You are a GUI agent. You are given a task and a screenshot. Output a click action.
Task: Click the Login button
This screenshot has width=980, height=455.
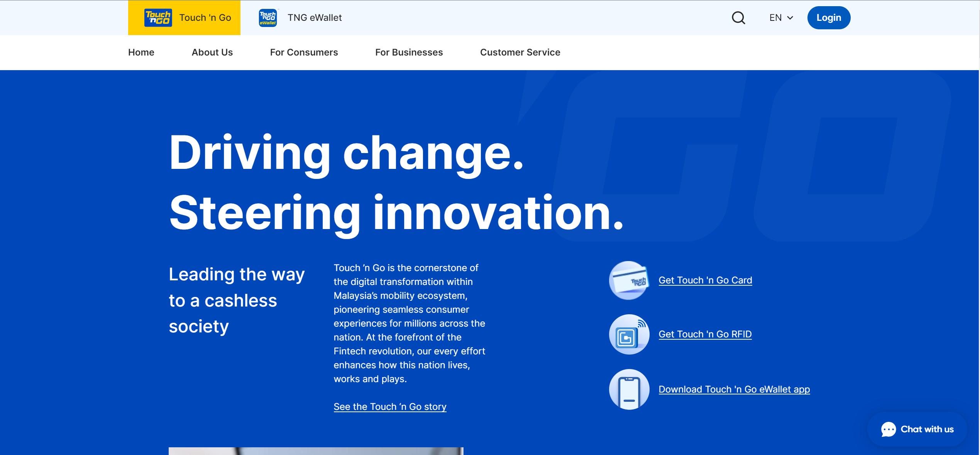coord(829,18)
